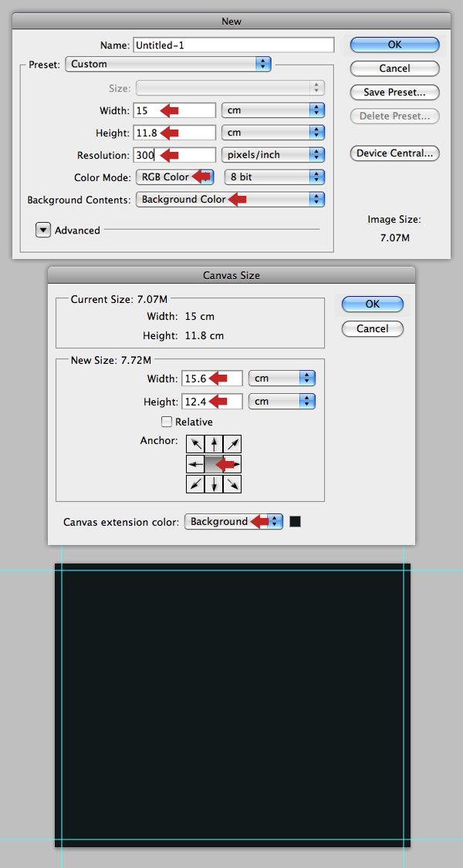
Task: Open the Preset dropdown showing Custom
Action: click(167, 64)
